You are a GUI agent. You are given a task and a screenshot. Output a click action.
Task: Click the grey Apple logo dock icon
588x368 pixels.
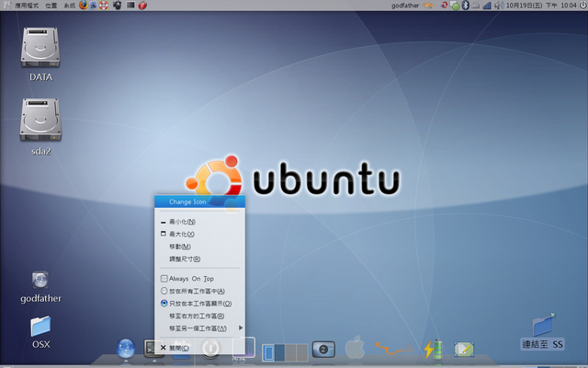pos(355,347)
